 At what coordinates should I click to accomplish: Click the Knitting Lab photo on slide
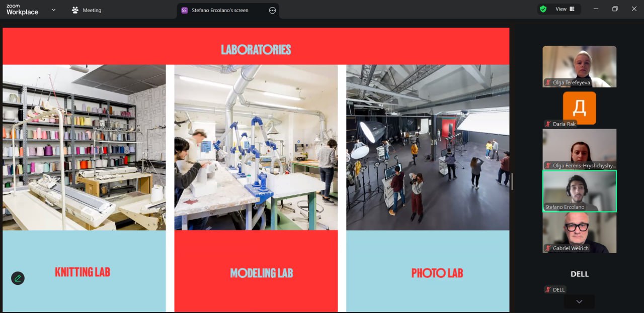[84, 147]
